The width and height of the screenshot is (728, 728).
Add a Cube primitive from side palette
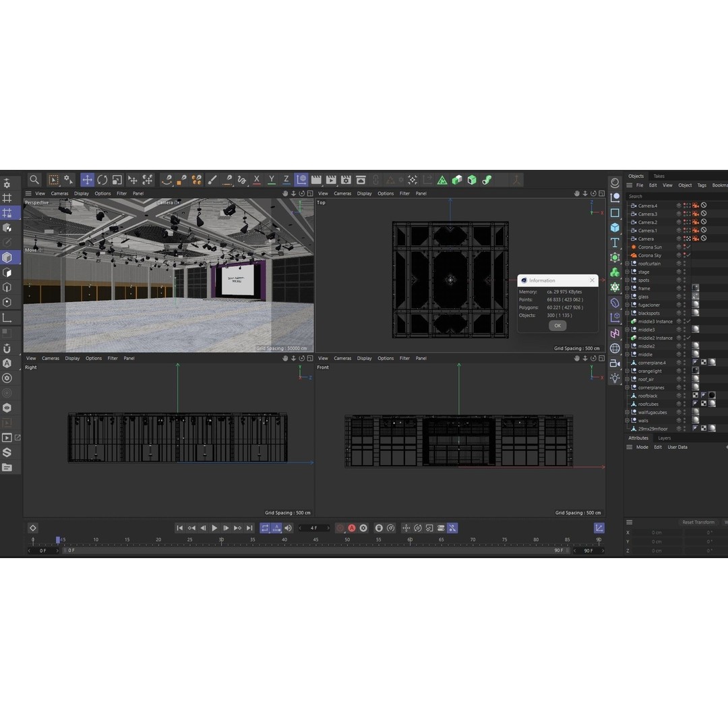click(615, 228)
